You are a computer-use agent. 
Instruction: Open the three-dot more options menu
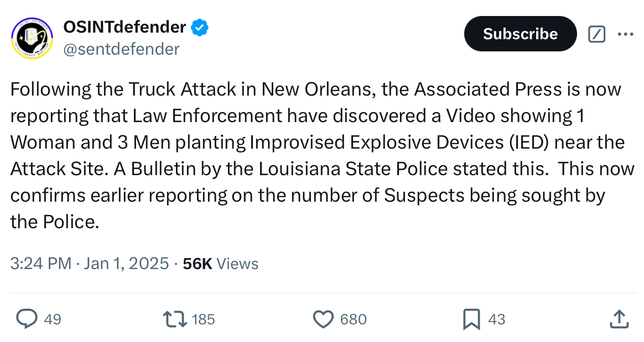(626, 34)
